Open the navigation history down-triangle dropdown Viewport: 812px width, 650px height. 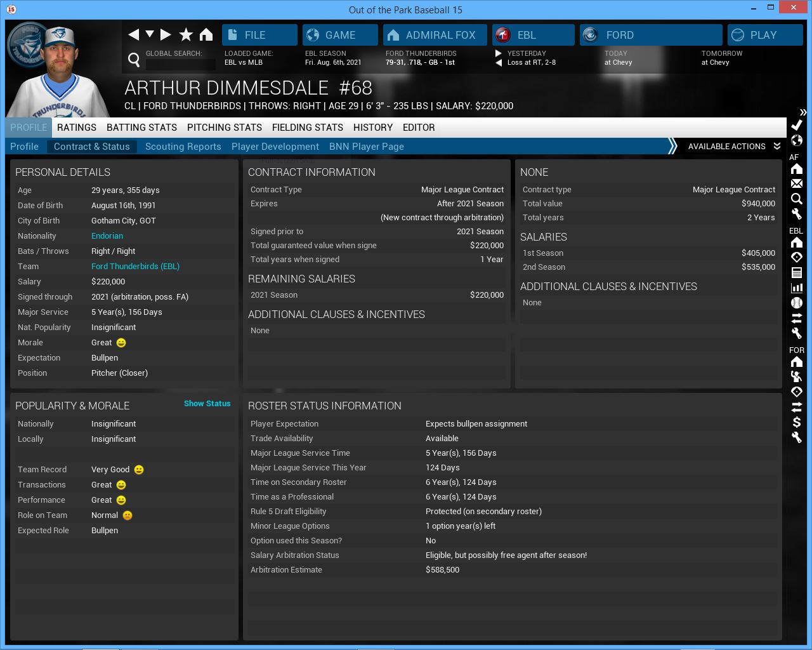[150, 34]
